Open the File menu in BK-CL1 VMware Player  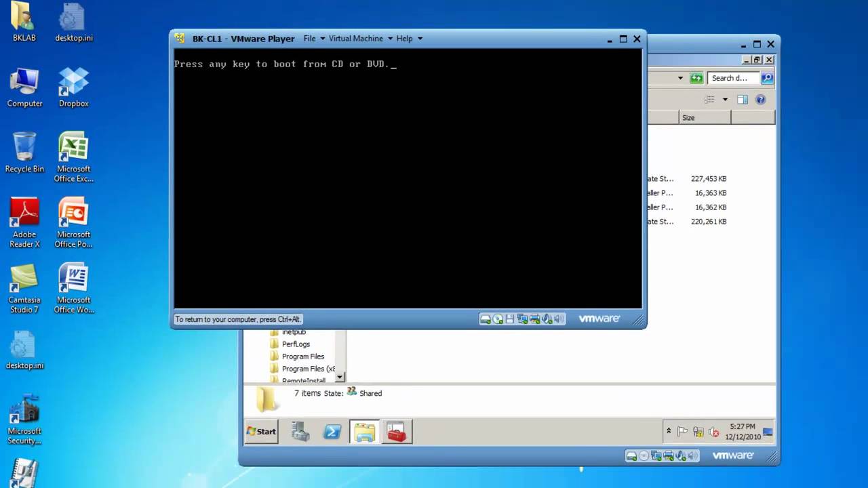[314, 39]
